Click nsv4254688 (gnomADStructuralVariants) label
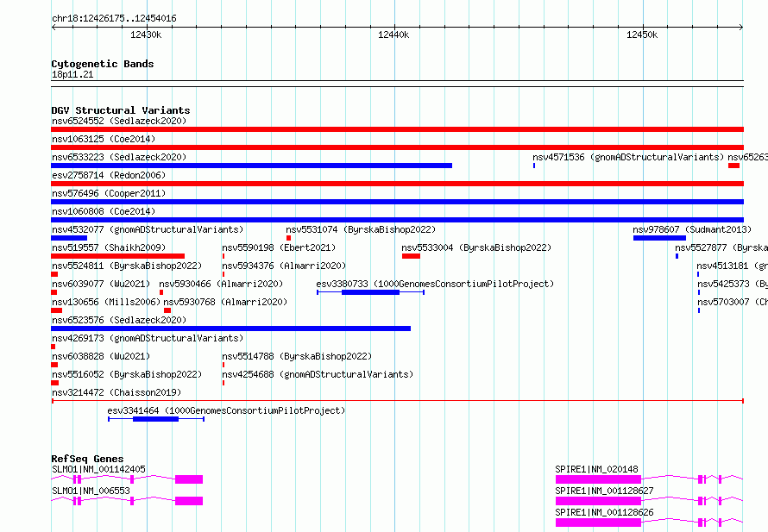768x532 pixels. (318, 374)
